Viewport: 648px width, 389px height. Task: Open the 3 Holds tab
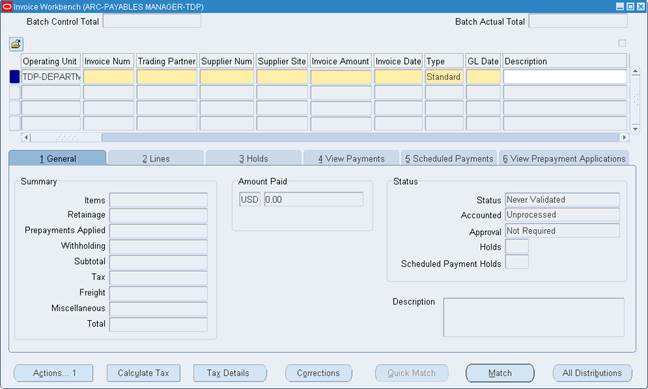(253, 159)
